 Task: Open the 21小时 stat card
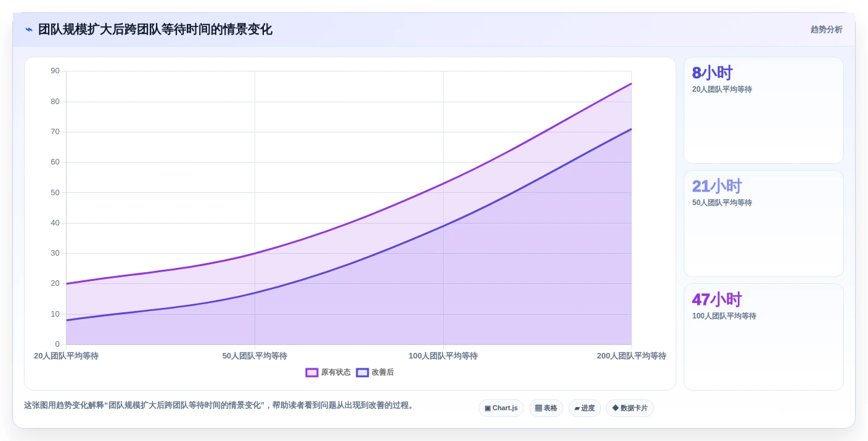coord(764,224)
